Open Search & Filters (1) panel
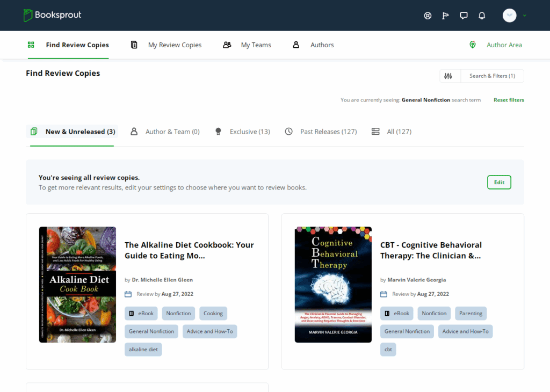 tap(492, 76)
